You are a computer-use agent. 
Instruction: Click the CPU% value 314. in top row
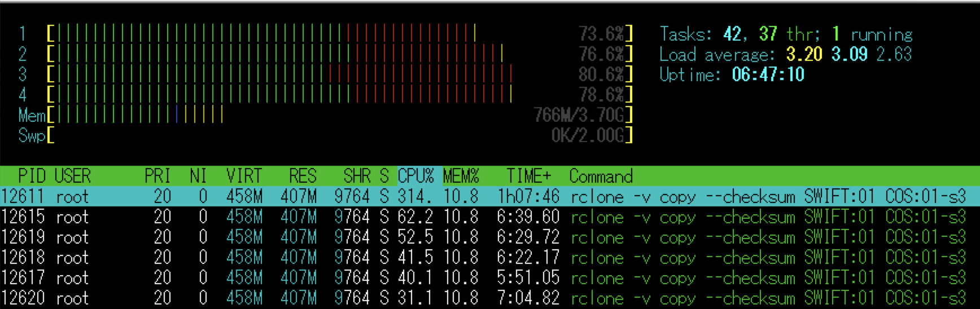coord(415,196)
